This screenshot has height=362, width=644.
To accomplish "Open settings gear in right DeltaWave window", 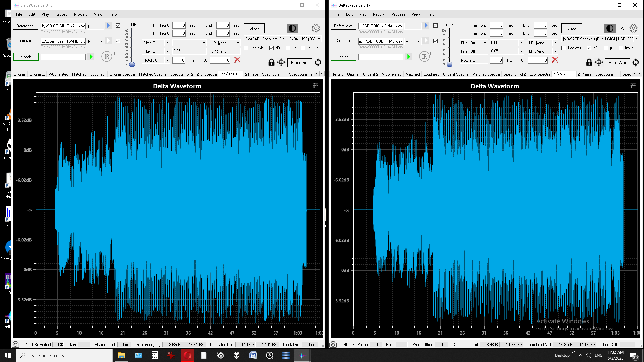I will tap(633, 28).
